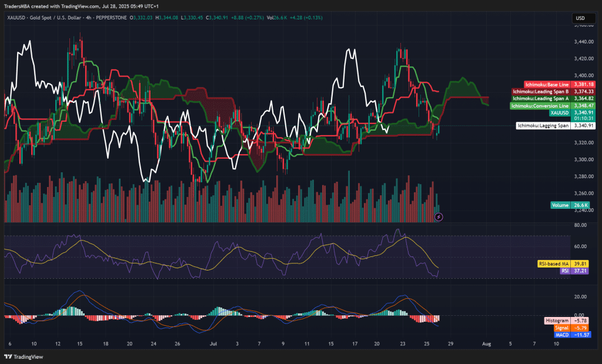
Task: Click the Jul marker on time axis
Action: pos(213,342)
